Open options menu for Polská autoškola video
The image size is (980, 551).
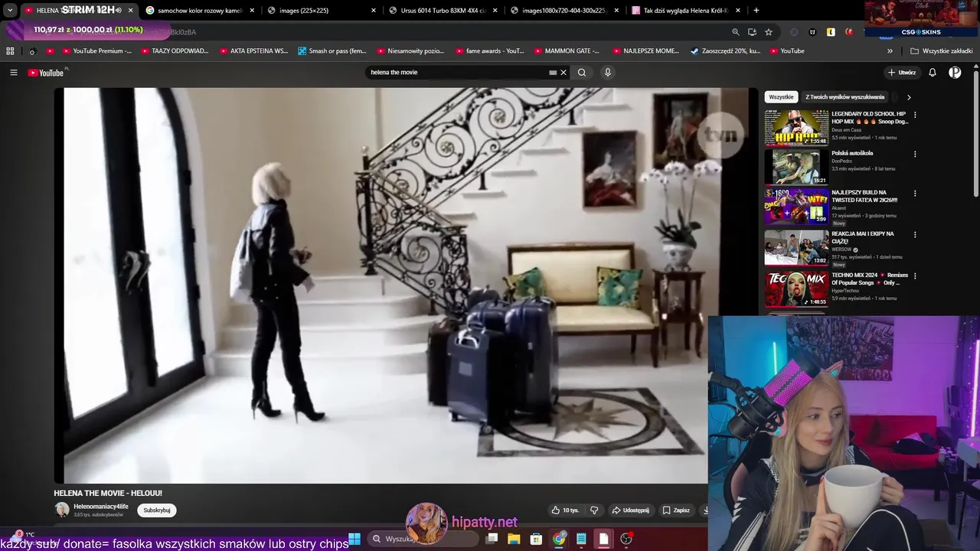pos(915,154)
